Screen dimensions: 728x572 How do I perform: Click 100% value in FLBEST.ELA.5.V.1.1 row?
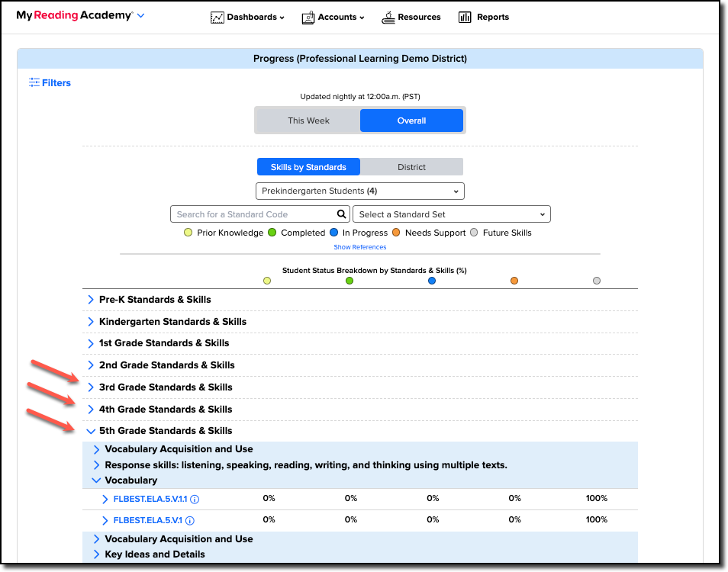(597, 498)
